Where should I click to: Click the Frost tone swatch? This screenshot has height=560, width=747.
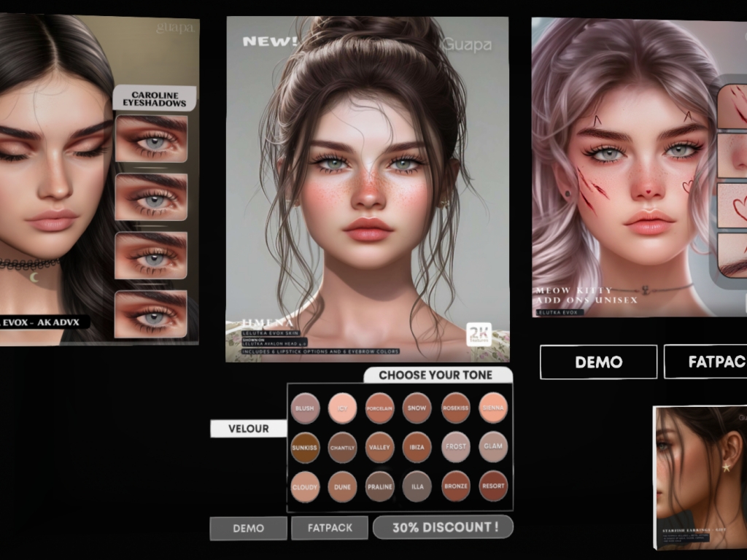point(455,447)
